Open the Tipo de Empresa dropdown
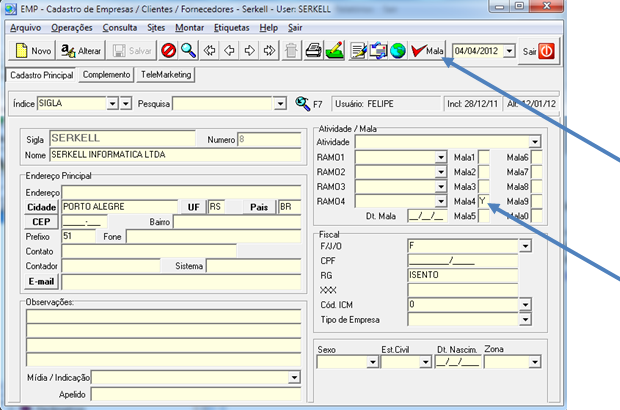This screenshot has width=620, height=410. pyautogui.click(x=525, y=319)
